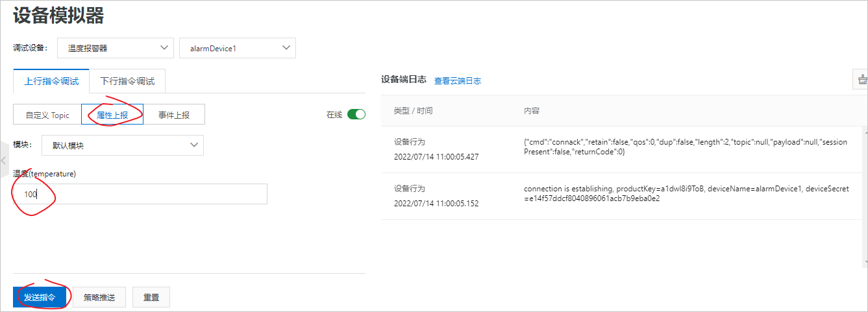The height and width of the screenshot is (312, 868).
Task: Click the 设备端日志 heading
Action: point(403,80)
